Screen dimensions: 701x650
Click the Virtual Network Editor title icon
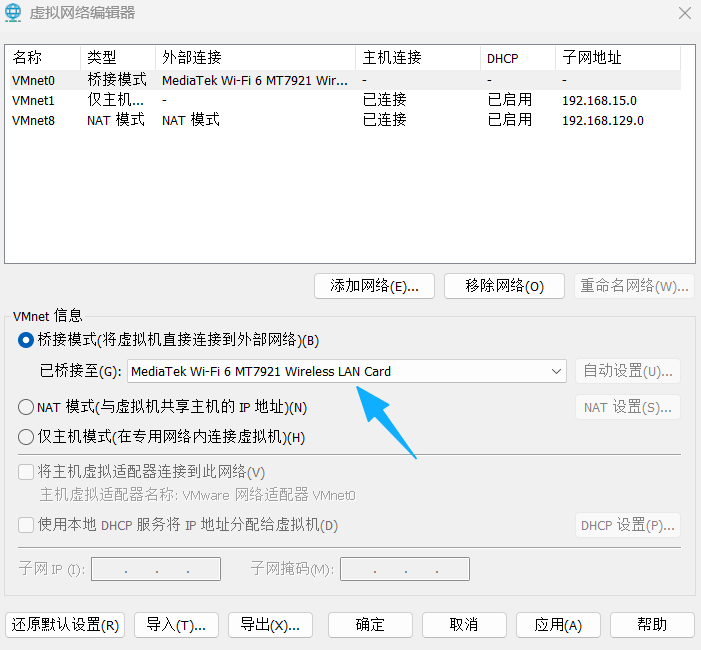(16, 13)
